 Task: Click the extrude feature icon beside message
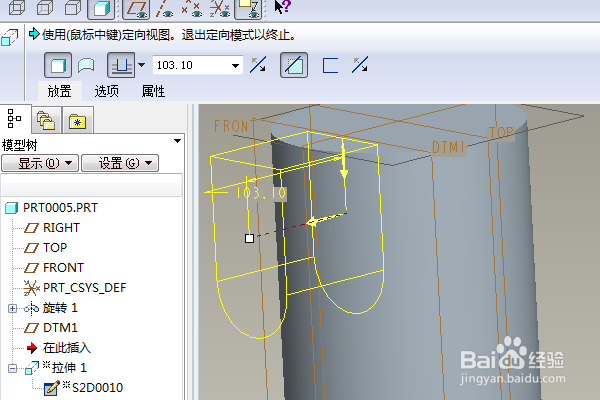[10, 38]
